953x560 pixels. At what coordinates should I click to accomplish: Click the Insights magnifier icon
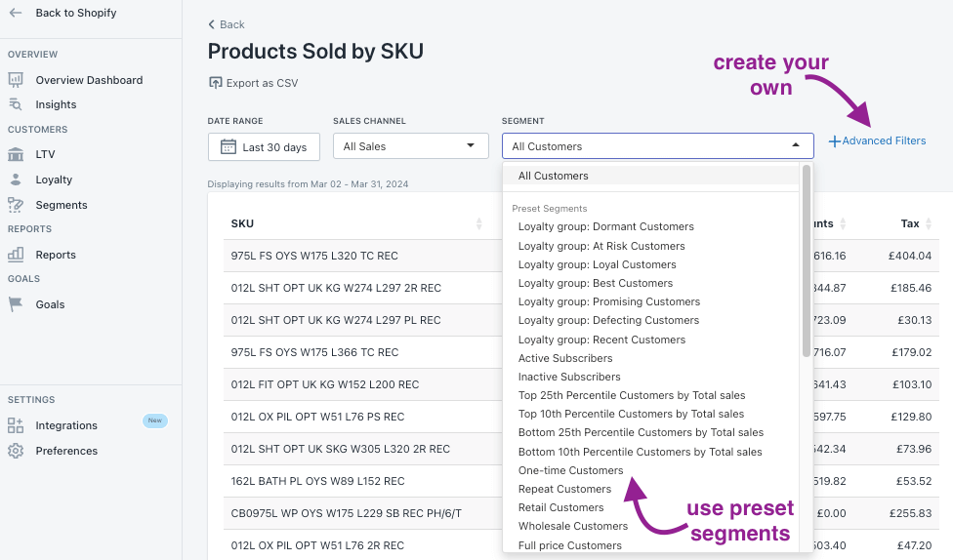(x=16, y=104)
